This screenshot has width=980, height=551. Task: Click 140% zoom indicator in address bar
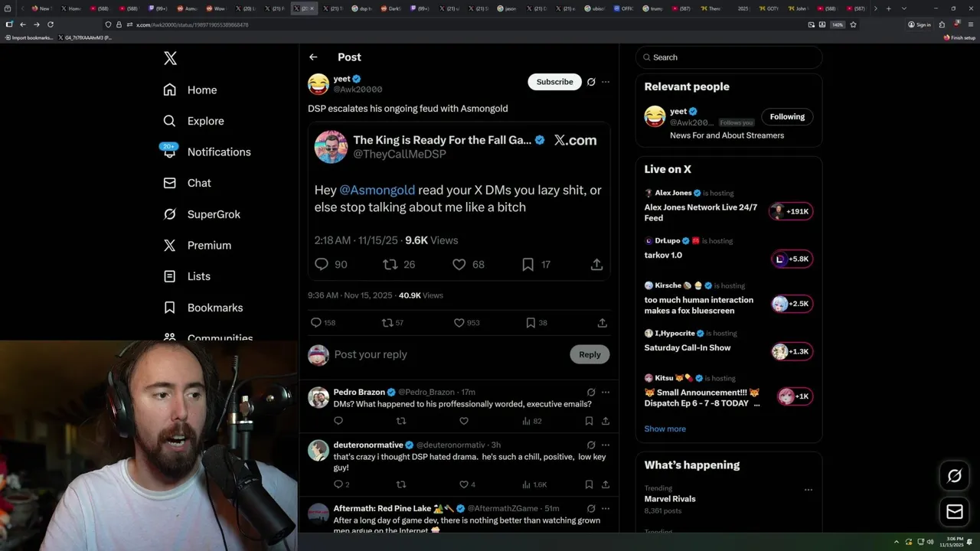838,24
